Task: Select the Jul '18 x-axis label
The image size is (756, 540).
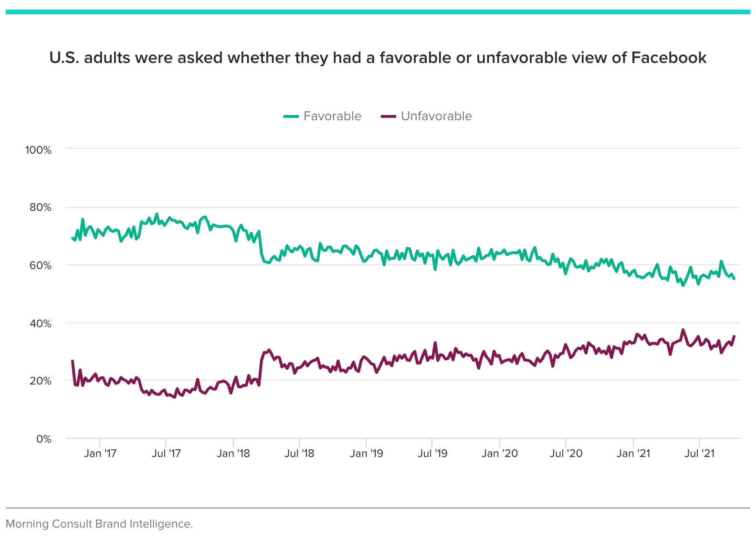Action: tap(299, 453)
